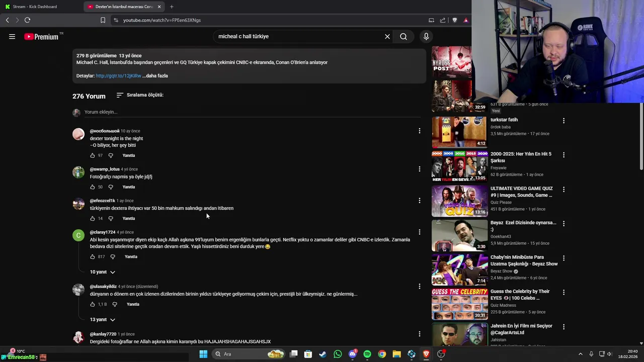Like the comment by @swamp_lotus
The height and width of the screenshot is (362, 644).
(93, 187)
